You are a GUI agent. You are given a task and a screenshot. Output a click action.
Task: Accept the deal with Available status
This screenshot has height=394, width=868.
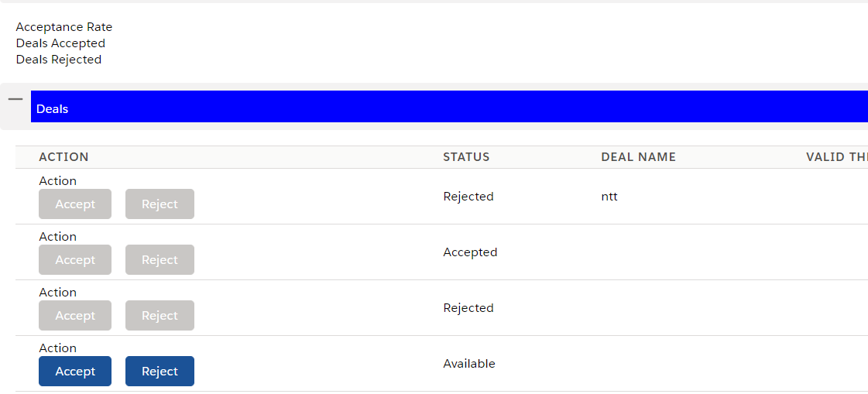(x=75, y=372)
